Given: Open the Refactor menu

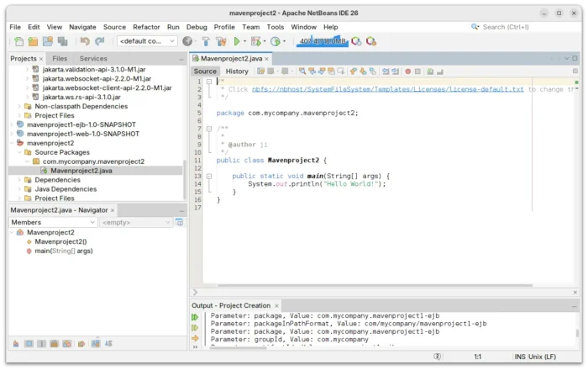Looking at the screenshot, I should pyautogui.click(x=146, y=27).
